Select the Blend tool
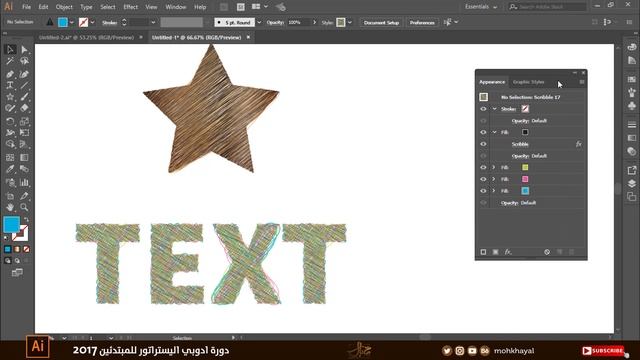The image size is (640, 360). tap(24, 169)
